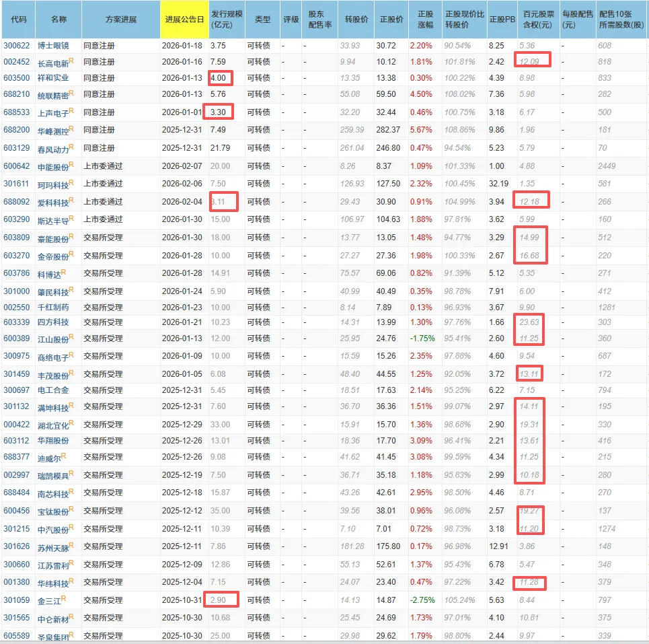Open stock code 301459 link
This screenshot has height=644, width=649.
17,374
